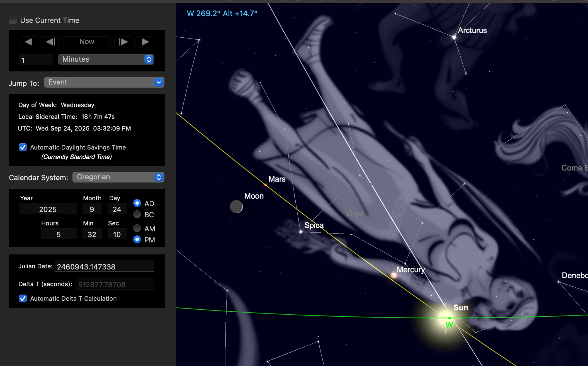Click the Mars planet dot
Image resolution: width=588 pixels, height=366 pixels.
point(265,185)
